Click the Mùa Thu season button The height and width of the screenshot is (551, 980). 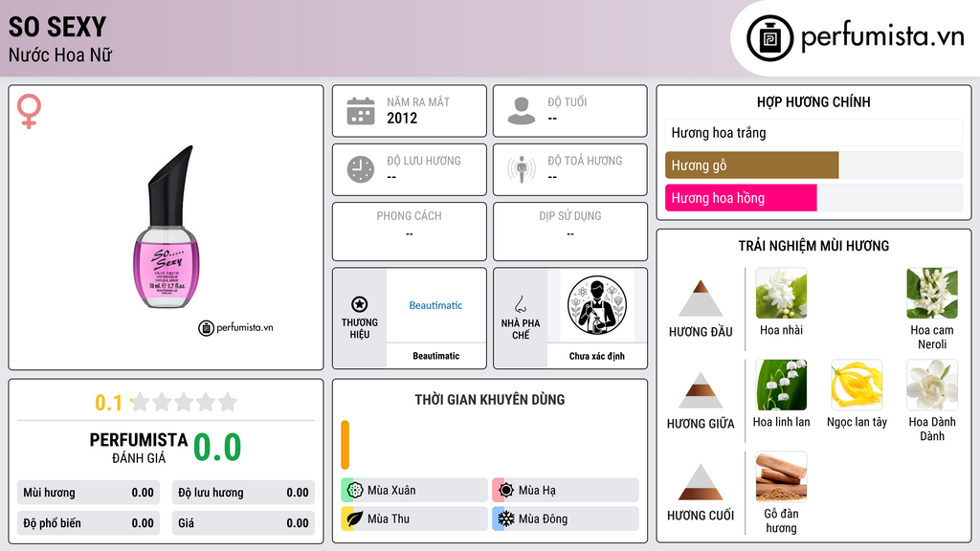point(413,518)
